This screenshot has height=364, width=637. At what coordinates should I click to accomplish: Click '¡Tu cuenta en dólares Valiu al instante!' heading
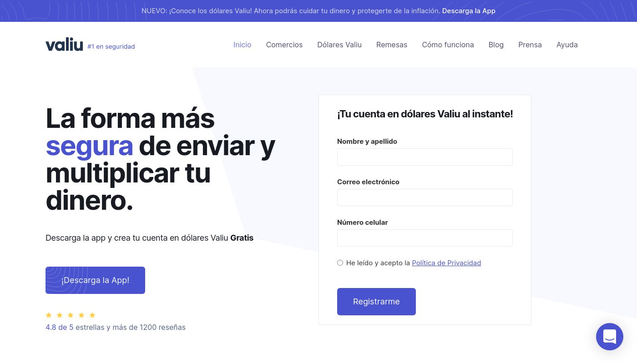[425, 114]
